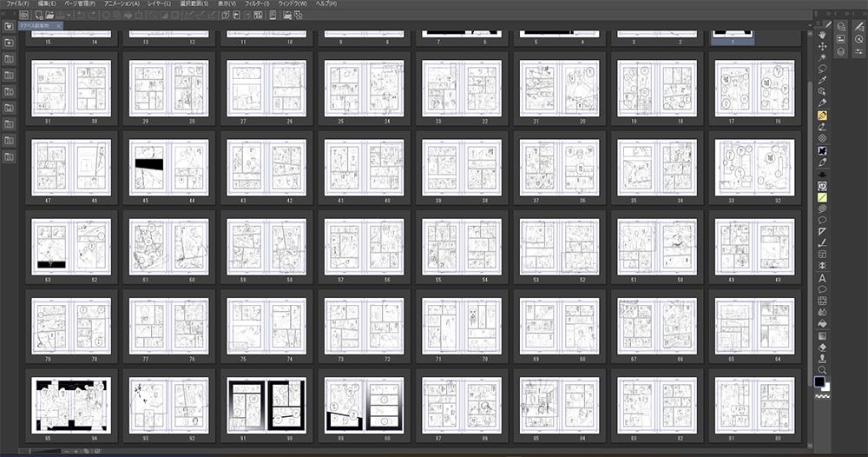Image resolution: width=868 pixels, height=457 pixels.
Task: Select the page spread thumbnail 31-30
Action: pos(71,89)
